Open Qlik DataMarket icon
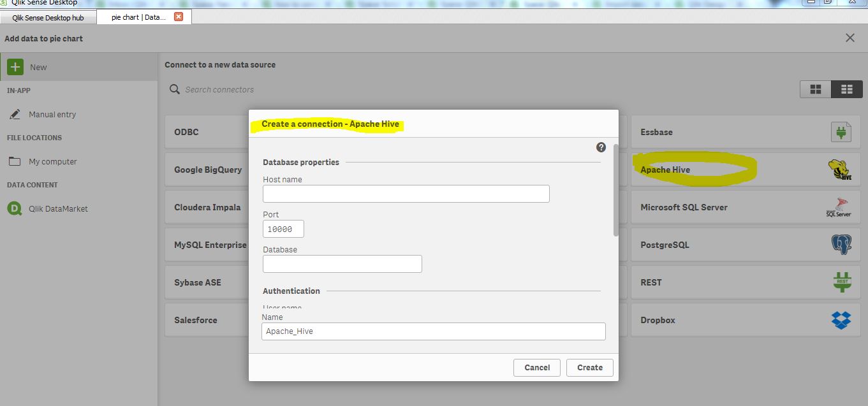868x406 pixels. pyautogui.click(x=15, y=208)
